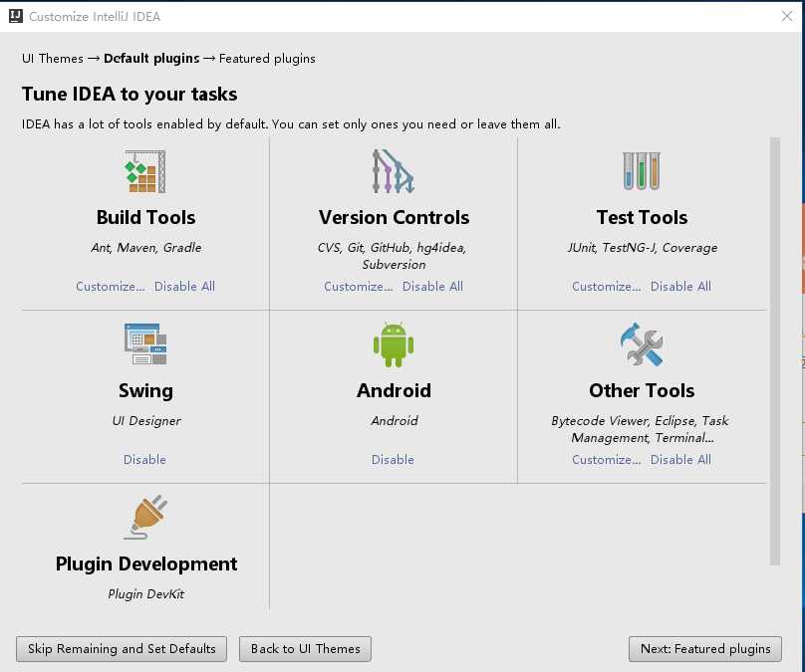
Task: Click the bold Android heading
Action: pyautogui.click(x=394, y=391)
